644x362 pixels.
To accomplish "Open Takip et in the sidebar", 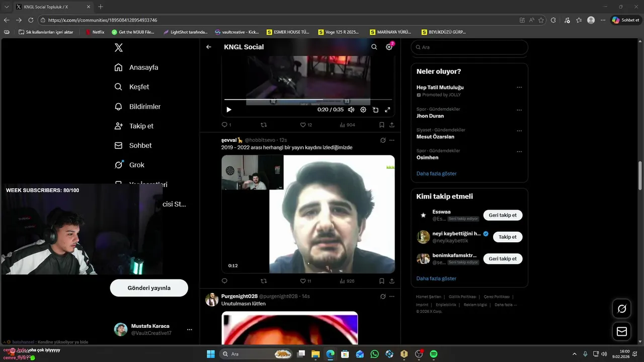I will pos(134,126).
